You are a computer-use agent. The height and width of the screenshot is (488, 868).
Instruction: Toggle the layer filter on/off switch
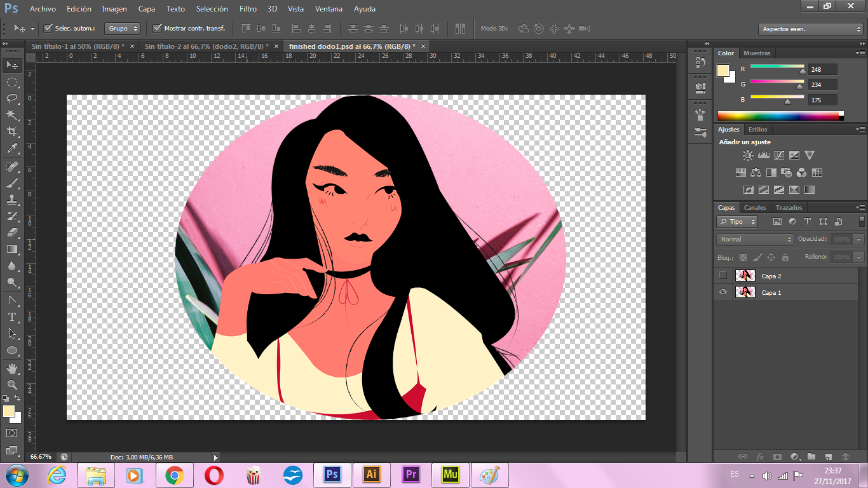(x=862, y=221)
